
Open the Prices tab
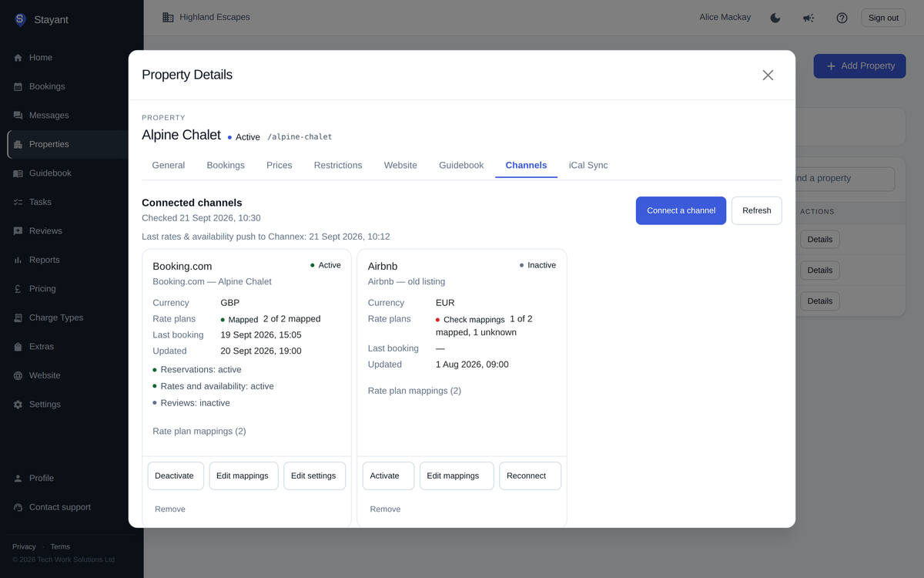tap(280, 166)
